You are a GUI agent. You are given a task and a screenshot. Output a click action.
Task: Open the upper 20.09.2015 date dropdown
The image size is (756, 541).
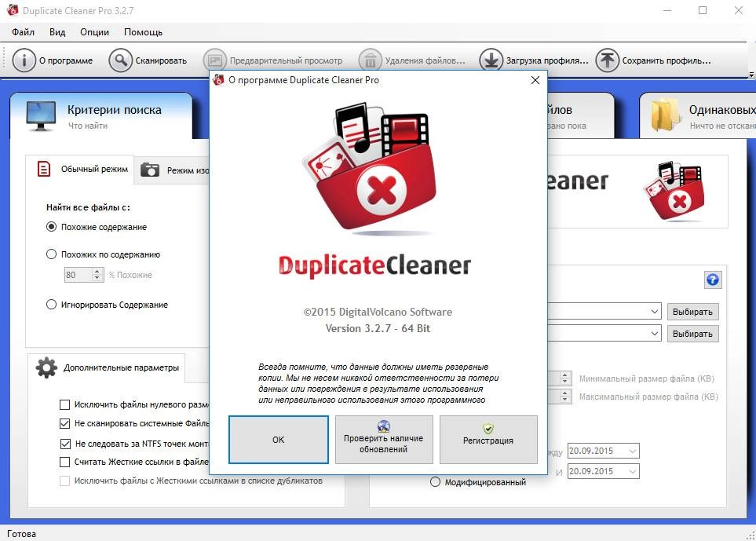[633, 451]
